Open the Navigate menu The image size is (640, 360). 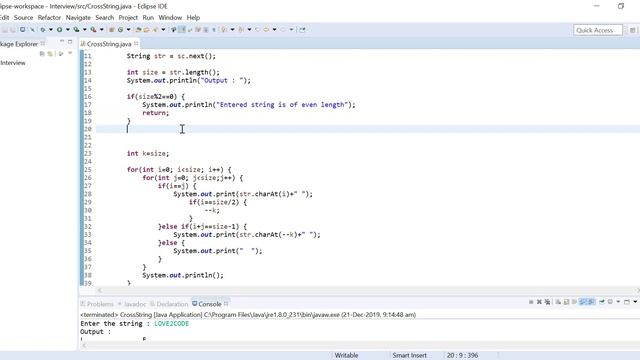(78, 18)
